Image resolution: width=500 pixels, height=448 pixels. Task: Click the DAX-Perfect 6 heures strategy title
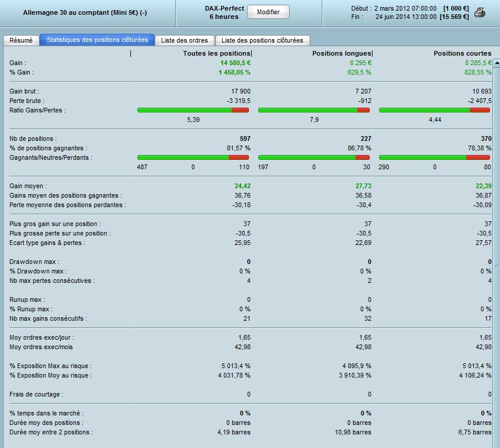[224, 12]
